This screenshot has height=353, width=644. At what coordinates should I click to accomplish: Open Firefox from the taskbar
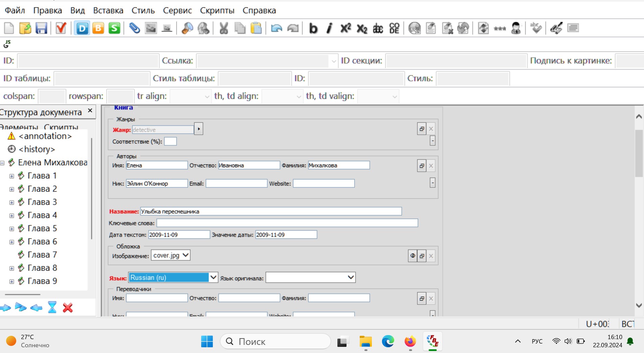point(410,342)
